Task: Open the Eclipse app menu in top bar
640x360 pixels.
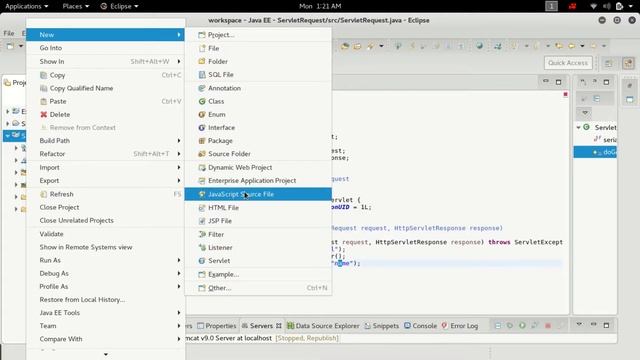Action: (x=119, y=6)
